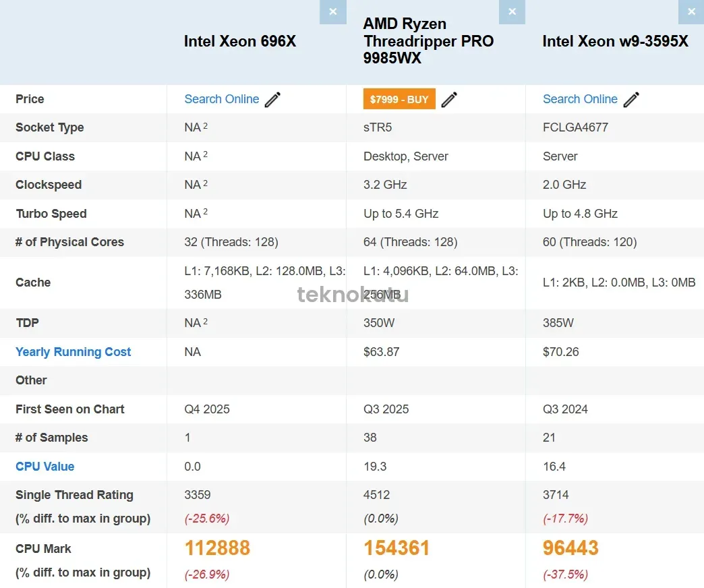The height and width of the screenshot is (588, 704).
Task: Select the 19.3 CPU value cell
Action: tap(375, 467)
